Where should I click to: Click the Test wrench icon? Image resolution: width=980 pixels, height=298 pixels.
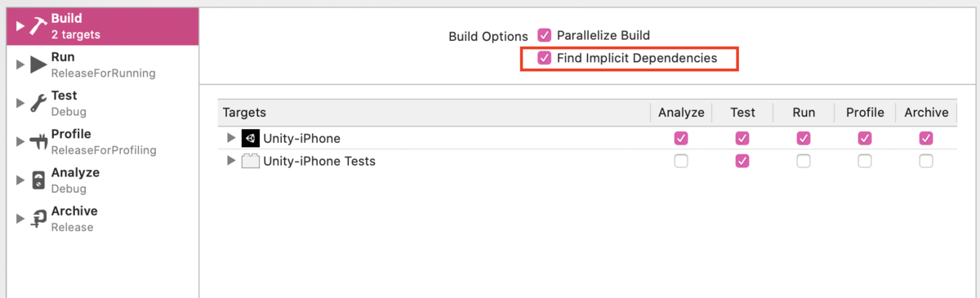pos(38,103)
